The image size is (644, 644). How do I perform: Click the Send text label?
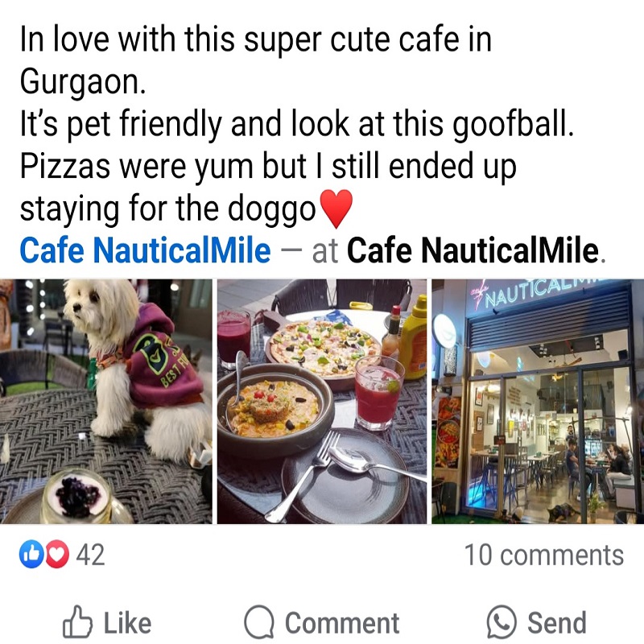pyautogui.click(x=556, y=623)
